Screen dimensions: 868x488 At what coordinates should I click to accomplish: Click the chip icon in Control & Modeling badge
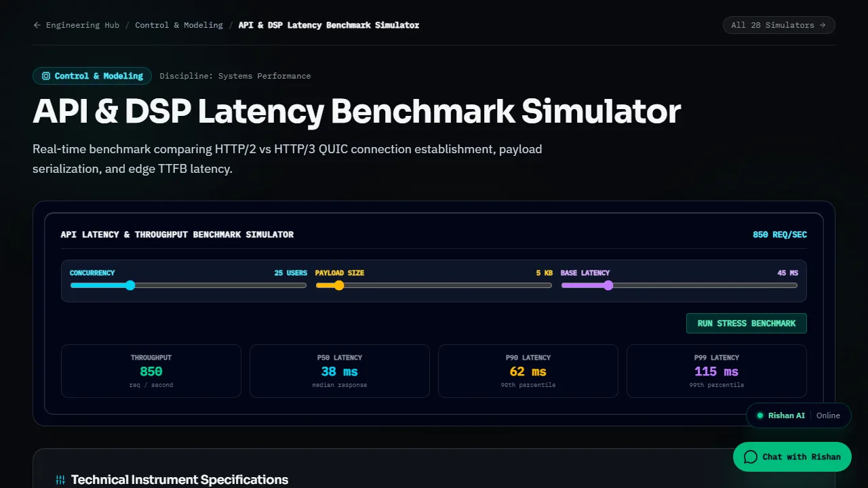click(46, 76)
